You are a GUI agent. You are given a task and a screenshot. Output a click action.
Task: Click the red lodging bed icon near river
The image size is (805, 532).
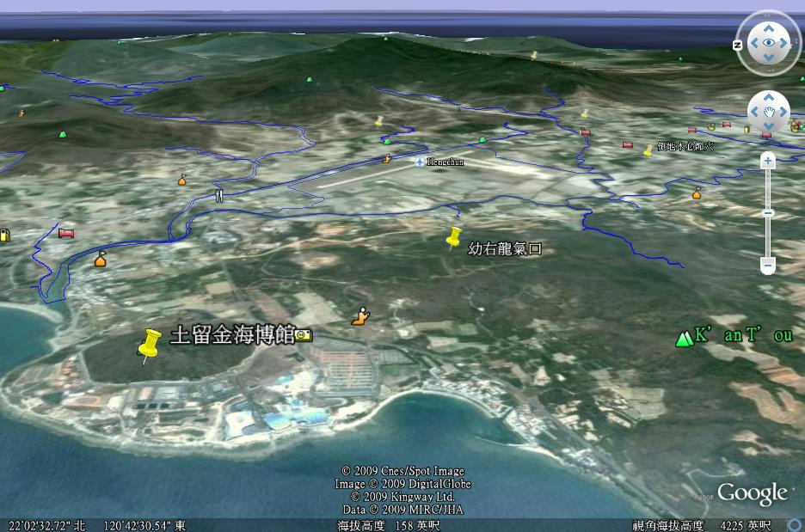(x=65, y=233)
